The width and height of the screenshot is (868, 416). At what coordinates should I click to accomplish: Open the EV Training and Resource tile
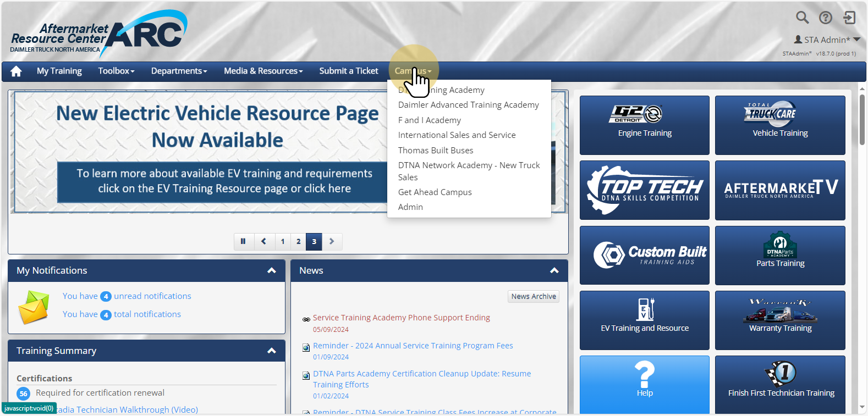[x=645, y=320]
